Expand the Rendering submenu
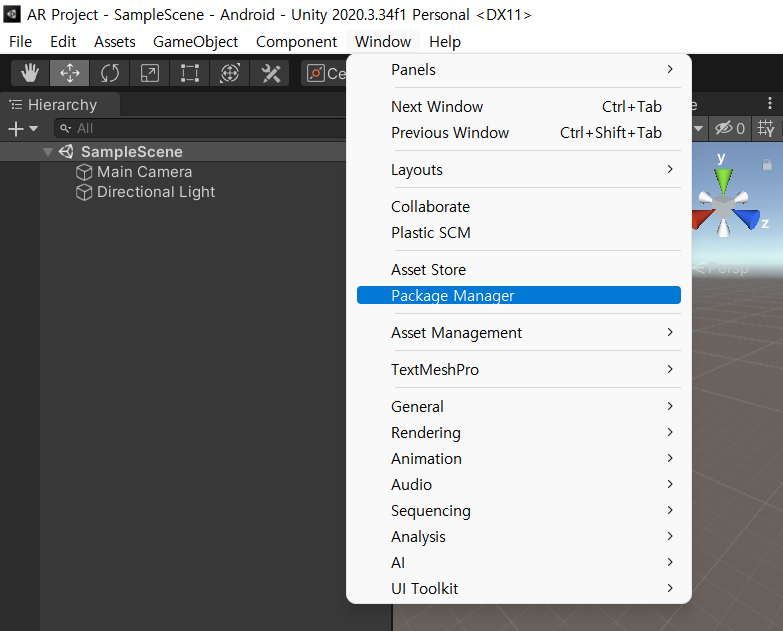Screen dimensions: 783x631 pyautogui.click(x=518, y=432)
